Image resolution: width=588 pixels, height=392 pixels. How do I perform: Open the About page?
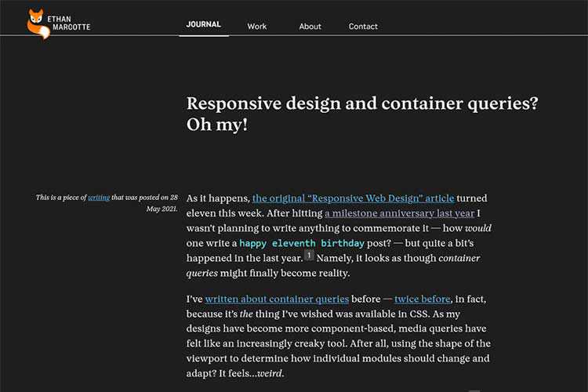[x=310, y=27]
